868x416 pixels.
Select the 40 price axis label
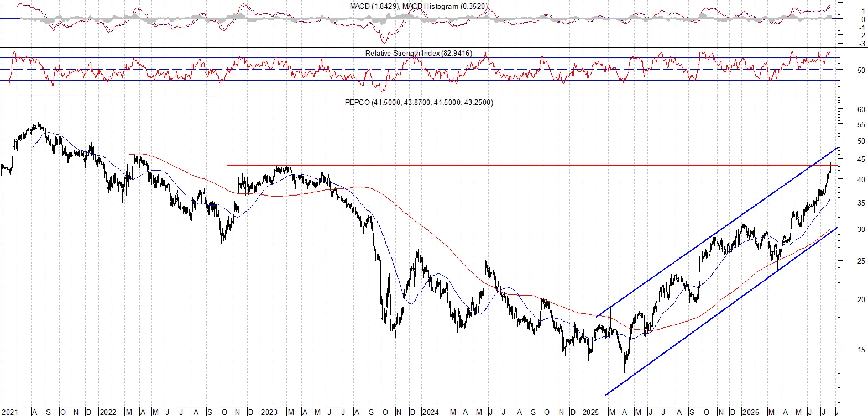point(861,180)
